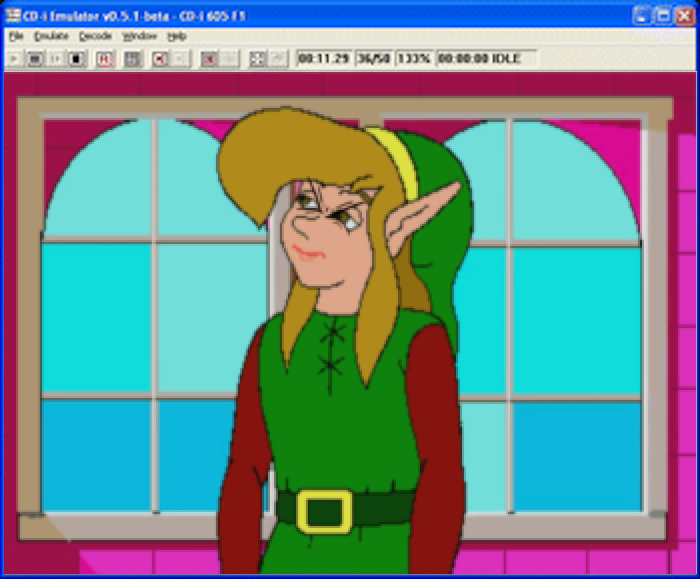Viewport: 700px width, 579px height.
Task: Click the CD-i Emulator application icon in the title bar
Action: click(x=13, y=16)
